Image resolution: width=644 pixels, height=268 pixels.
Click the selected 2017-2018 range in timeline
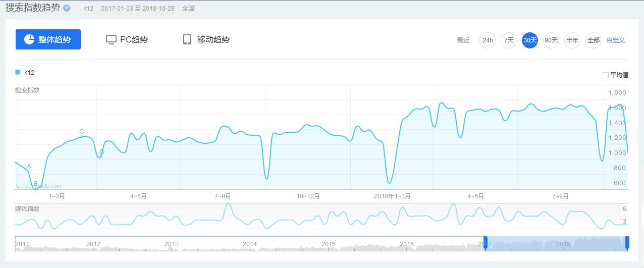pos(556,243)
